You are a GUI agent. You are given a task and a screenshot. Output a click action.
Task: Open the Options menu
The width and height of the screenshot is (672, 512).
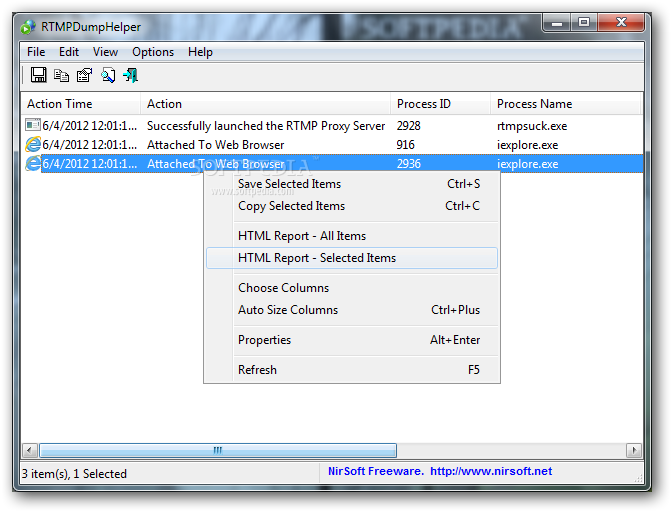(x=153, y=52)
